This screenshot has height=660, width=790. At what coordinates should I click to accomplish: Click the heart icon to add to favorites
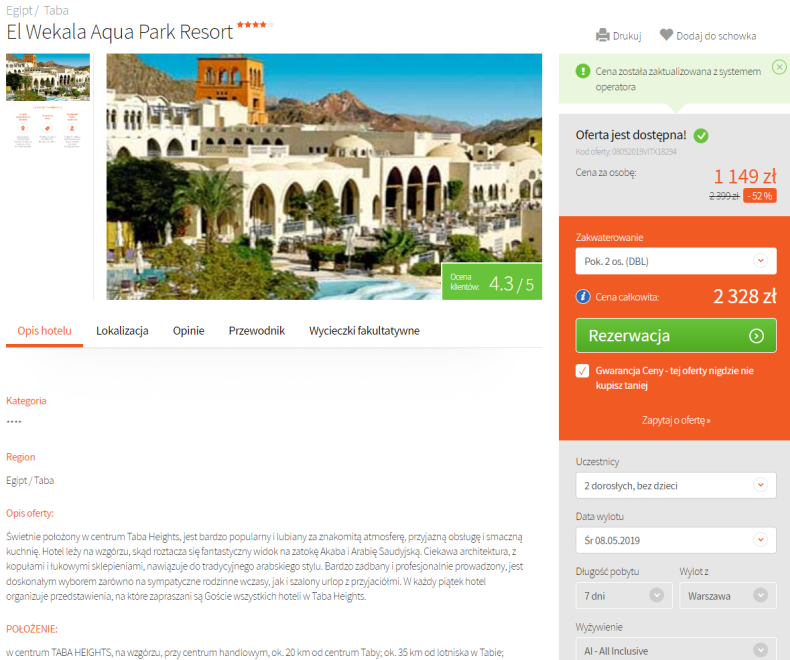[x=666, y=35]
